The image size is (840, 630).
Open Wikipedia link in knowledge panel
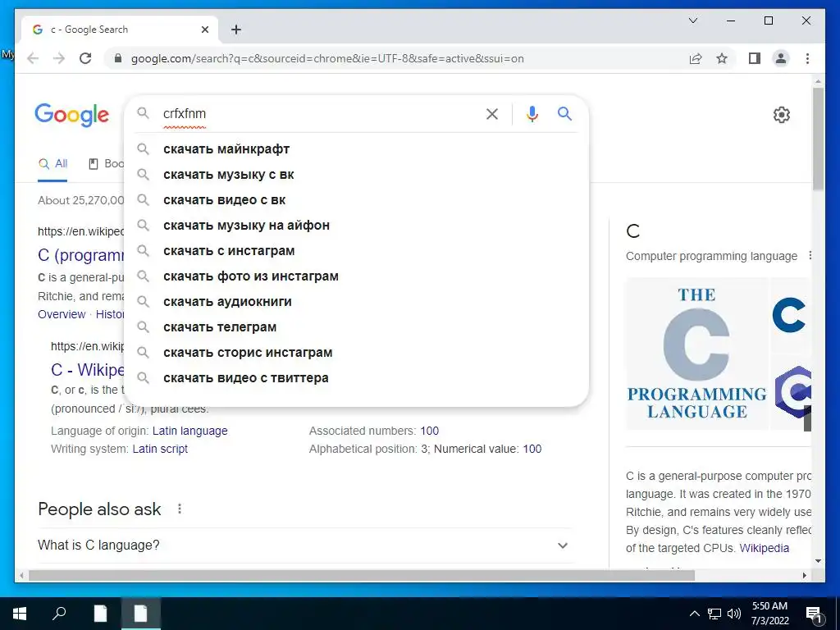pos(764,548)
